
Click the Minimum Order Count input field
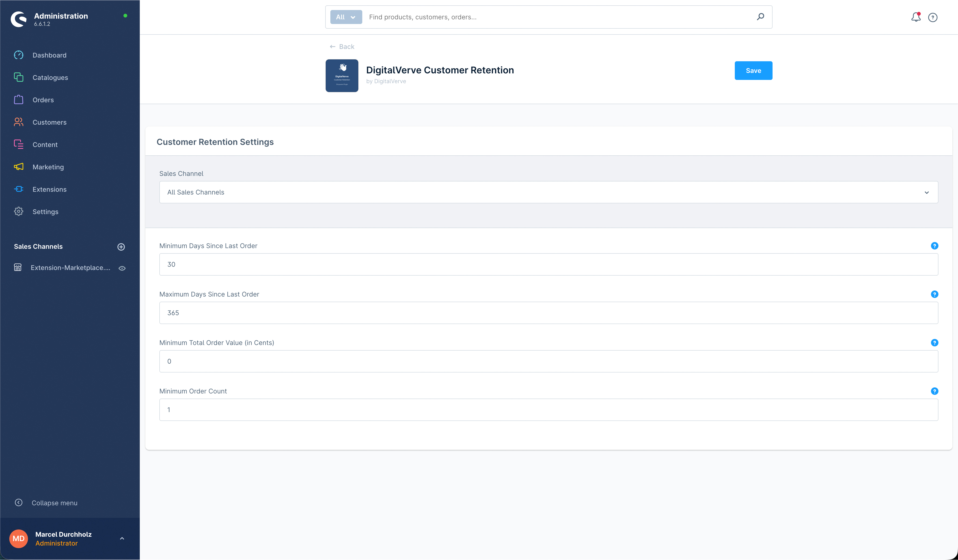[548, 410]
